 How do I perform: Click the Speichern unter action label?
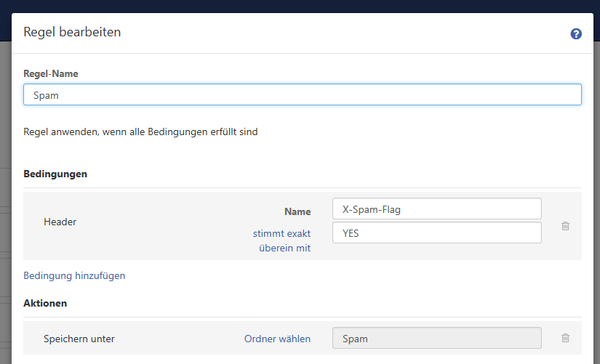(79, 339)
